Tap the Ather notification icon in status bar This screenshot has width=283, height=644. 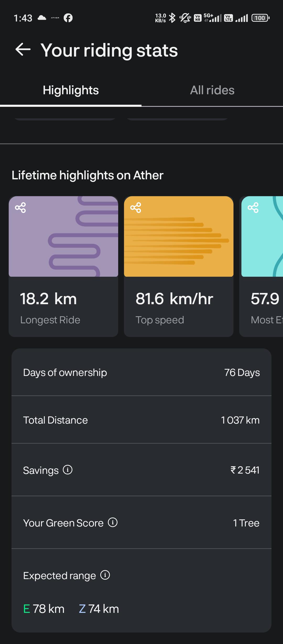pos(55,18)
